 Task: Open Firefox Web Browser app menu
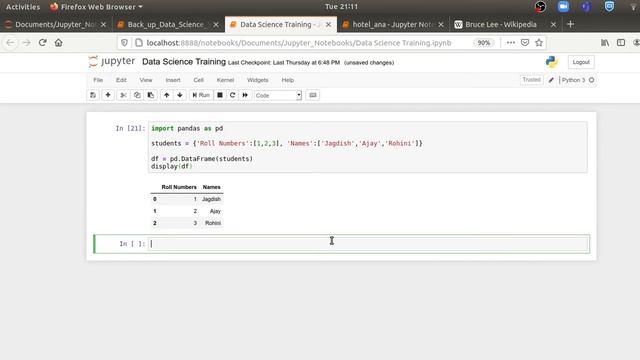pos(96,7)
